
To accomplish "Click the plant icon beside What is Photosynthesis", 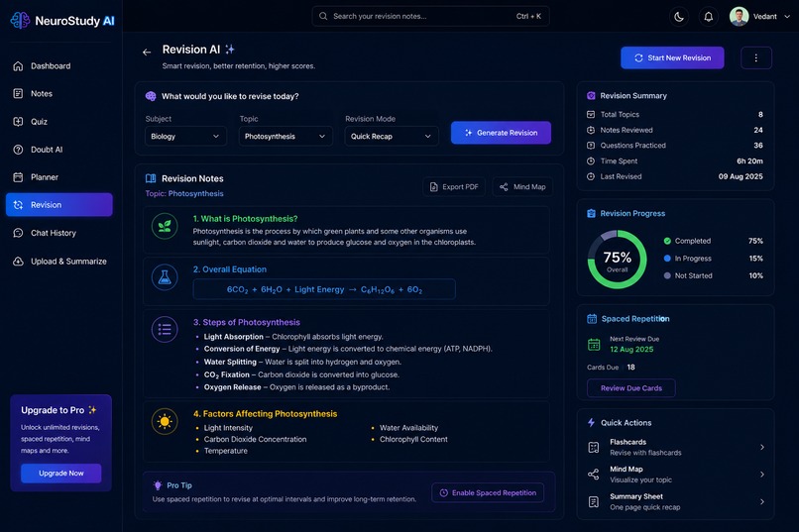I will (x=165, y=226).
